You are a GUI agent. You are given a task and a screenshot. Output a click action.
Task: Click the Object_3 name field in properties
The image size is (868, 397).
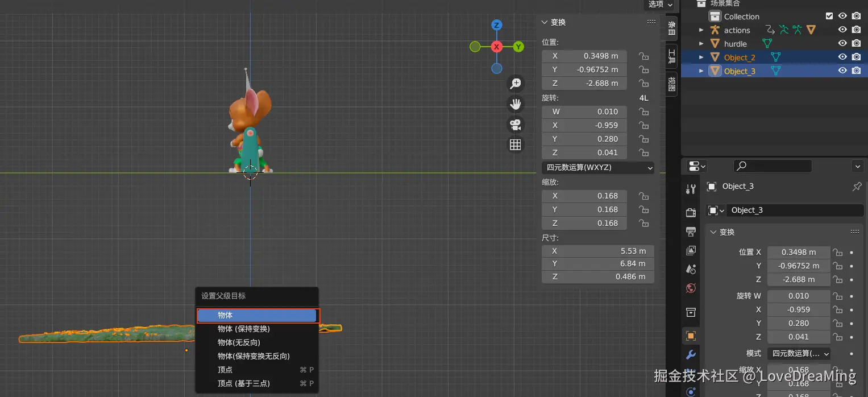pyautogui.click(x=795, y=210)
